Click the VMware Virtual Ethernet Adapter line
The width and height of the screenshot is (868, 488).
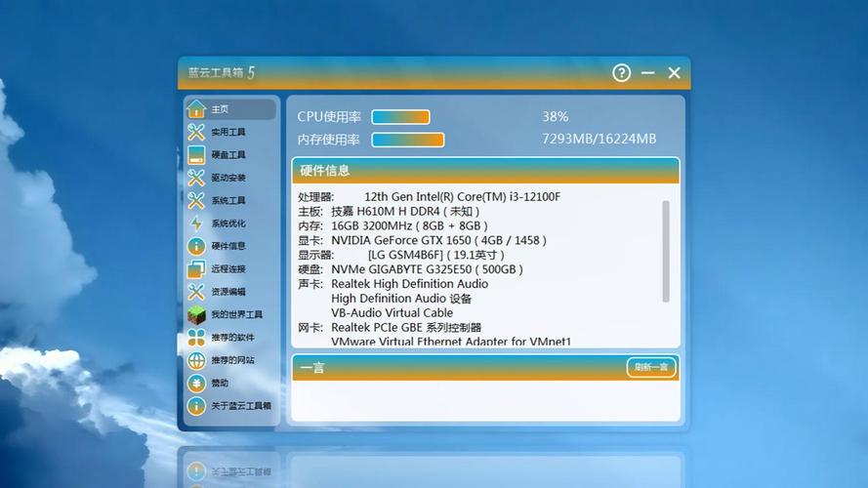pos(451,342)
